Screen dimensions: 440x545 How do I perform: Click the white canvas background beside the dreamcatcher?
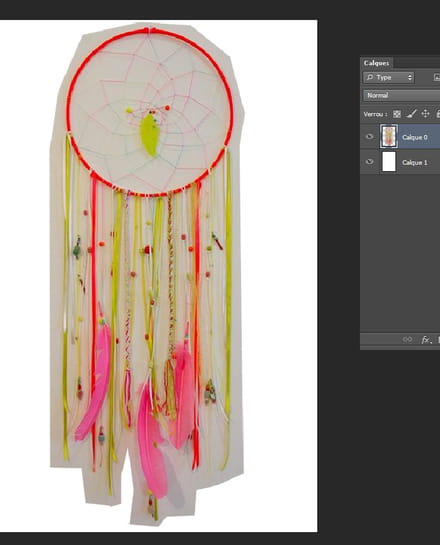[281, 278]
